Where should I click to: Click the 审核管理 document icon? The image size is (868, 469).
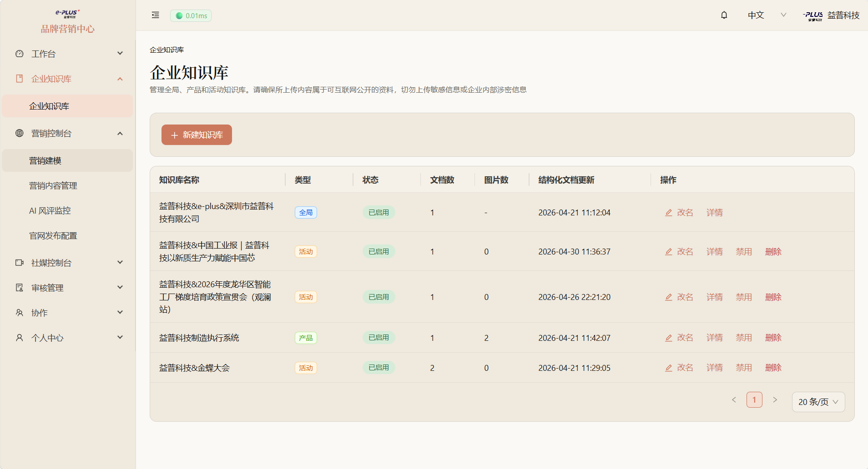click(20, 288)
